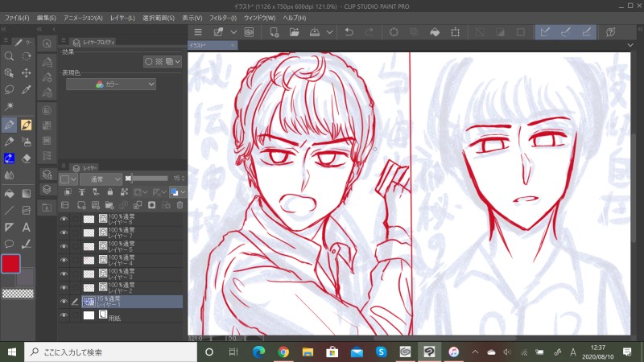This screenshot has height=362, width=644.
Task: Select the Gradient tool
Action: click(x=27, y=193)
